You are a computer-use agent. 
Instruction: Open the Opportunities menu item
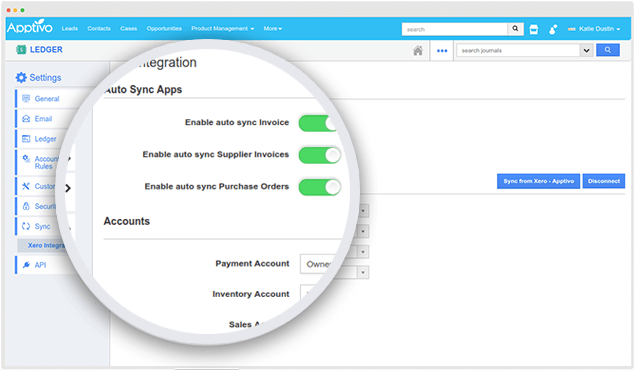(164, 28)
